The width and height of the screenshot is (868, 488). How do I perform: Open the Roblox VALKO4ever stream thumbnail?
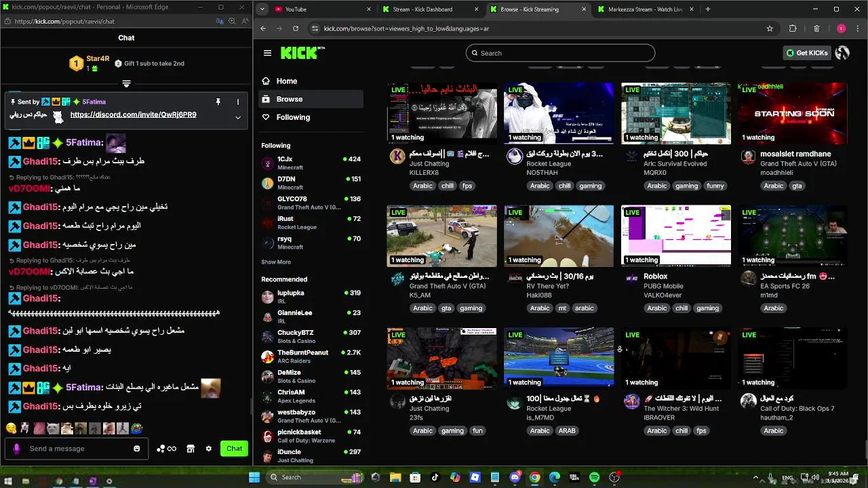click(676, 236)
